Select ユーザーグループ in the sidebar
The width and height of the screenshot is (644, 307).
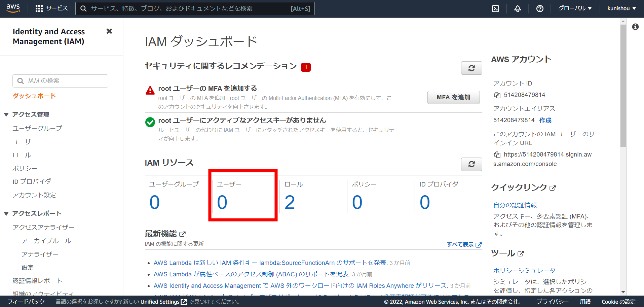click(37, 128)
